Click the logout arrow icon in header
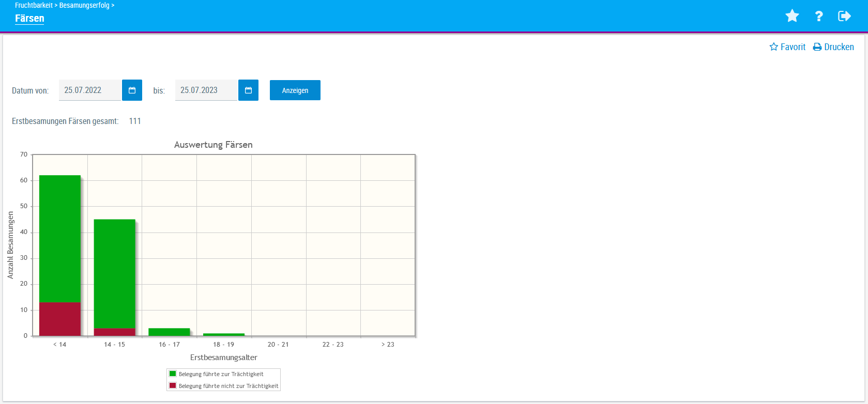868x404 pixels. tap(844, 16)
